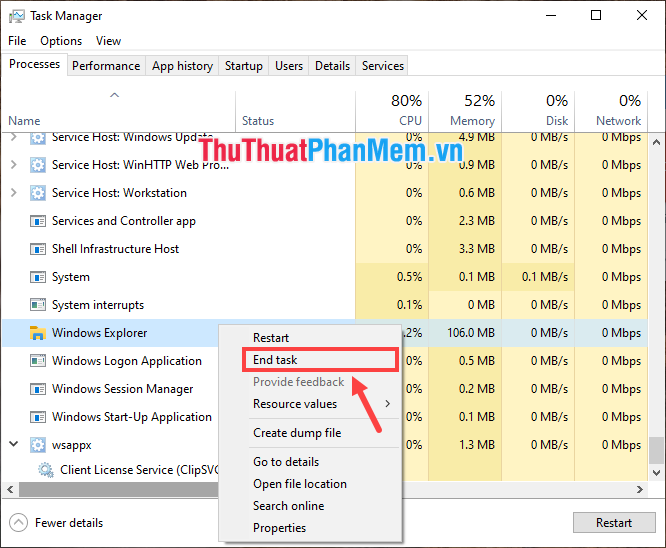Click the Restart button at bottom right
Image resolution: width=666 pixels, height=548 pixels.
click(614, 523)
